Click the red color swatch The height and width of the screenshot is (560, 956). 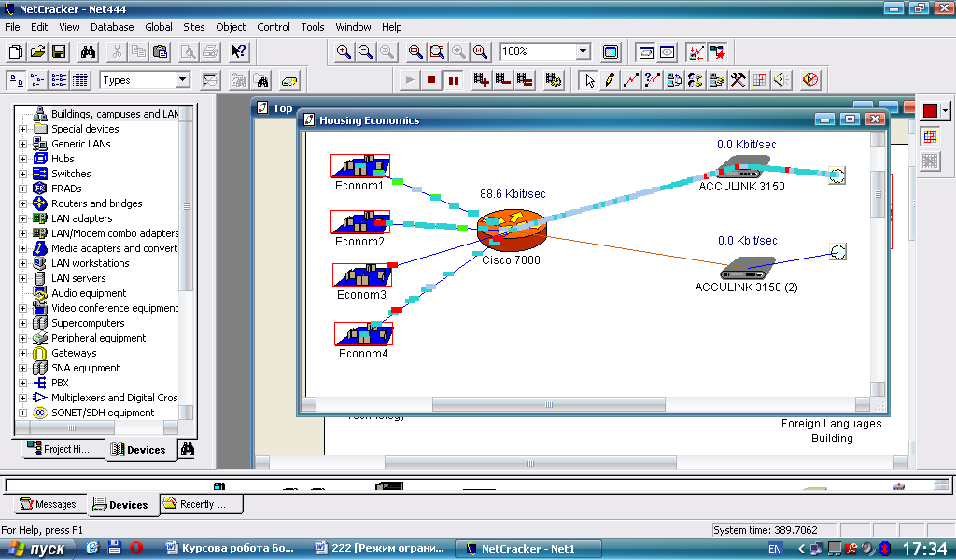coord(930,111)
